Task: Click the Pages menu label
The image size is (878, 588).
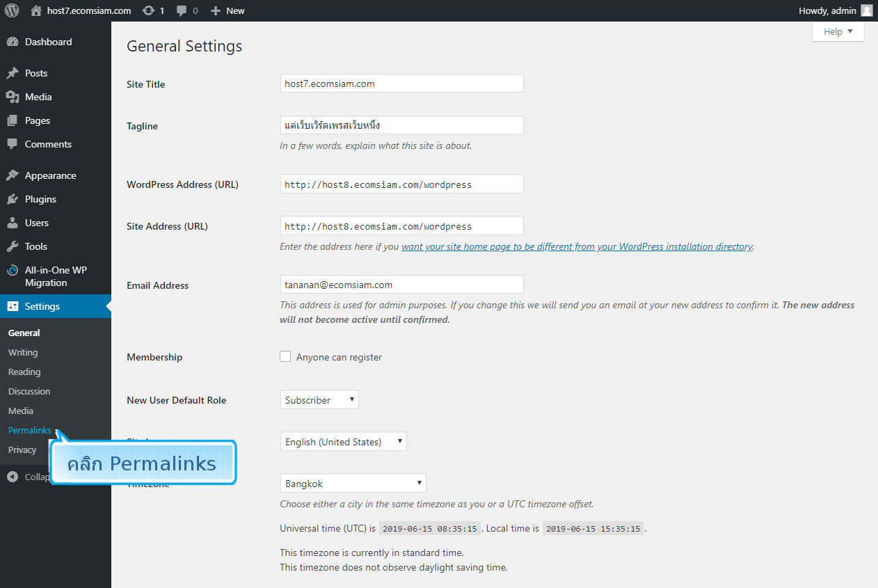Action: point(38,120)
